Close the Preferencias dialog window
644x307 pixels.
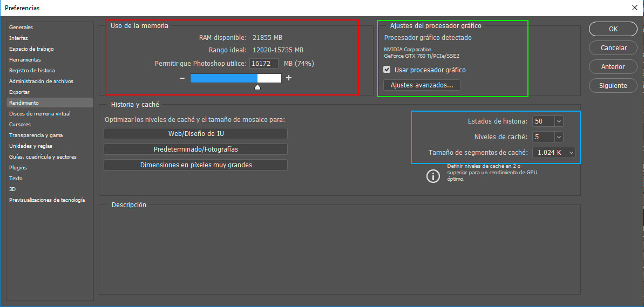634,8
